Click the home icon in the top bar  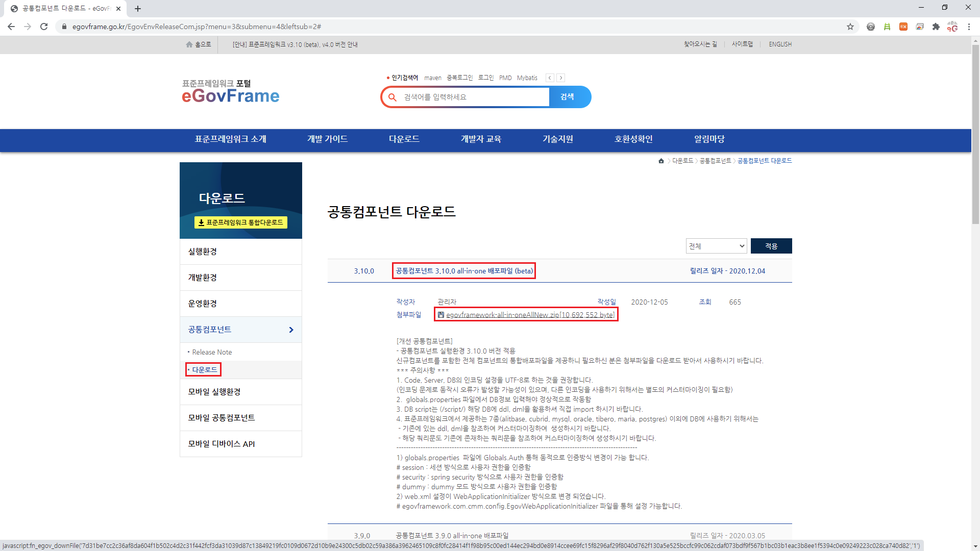coord(189,44)
